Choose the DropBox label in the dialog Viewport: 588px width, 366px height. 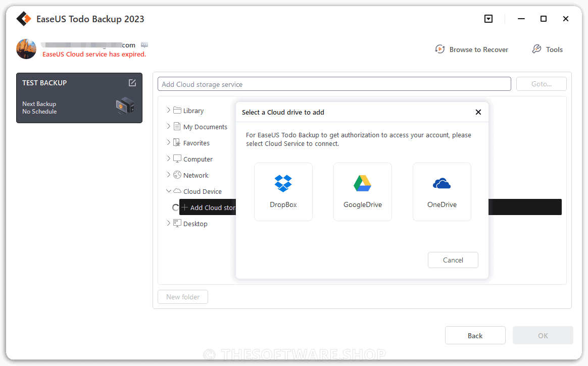(x=283, y=204)
